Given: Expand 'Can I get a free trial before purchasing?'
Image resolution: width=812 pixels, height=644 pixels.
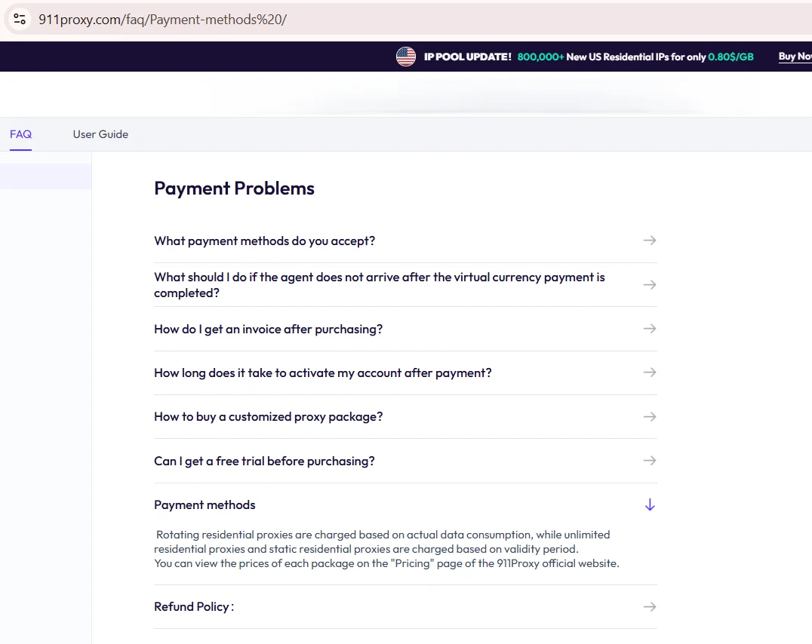Looking at the screenshot, I should click(264, 461).
